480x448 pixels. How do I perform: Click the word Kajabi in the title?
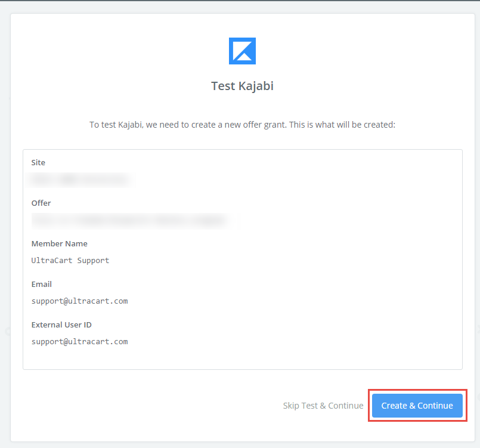256,86
